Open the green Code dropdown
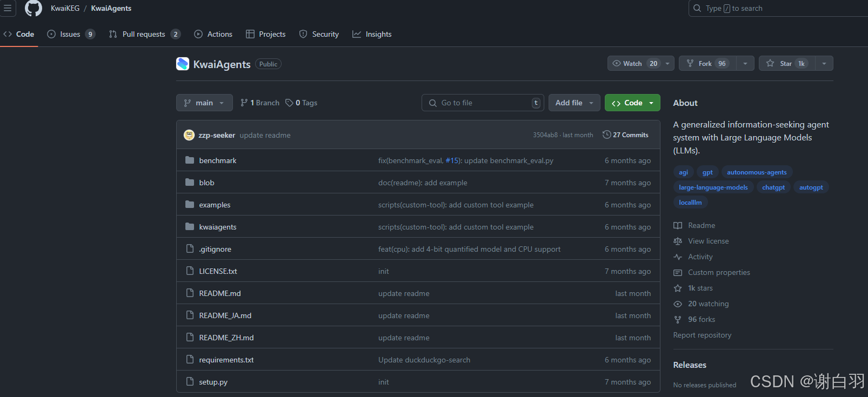Image resolution: width=868 pixels, height=397 pixels. (x=632, y=103)
